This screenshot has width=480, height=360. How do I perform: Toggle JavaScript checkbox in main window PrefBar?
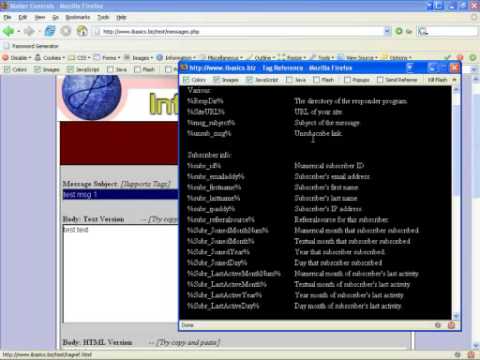(70, 69)
